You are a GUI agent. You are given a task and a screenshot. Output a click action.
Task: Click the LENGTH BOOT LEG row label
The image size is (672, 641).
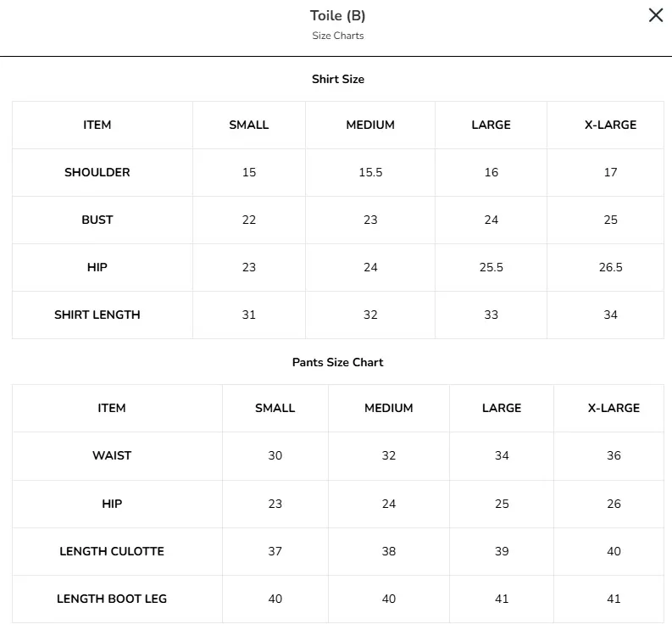click(112, 599)
